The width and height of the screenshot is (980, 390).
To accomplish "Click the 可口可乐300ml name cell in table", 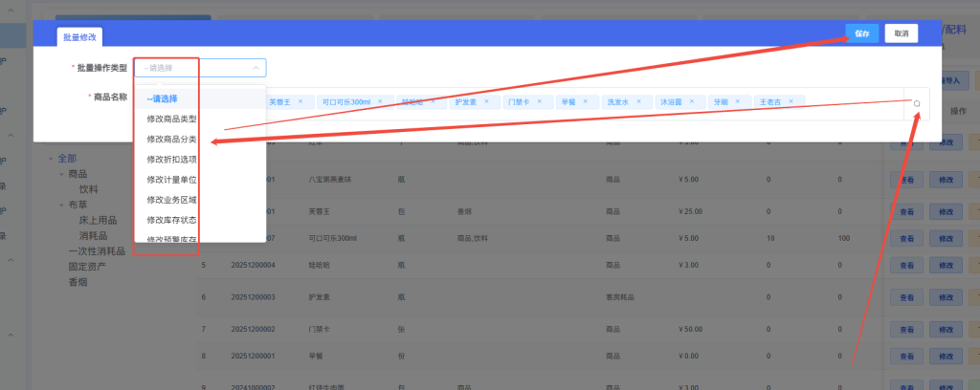I will pyautogui.click(x=332, y=238).
